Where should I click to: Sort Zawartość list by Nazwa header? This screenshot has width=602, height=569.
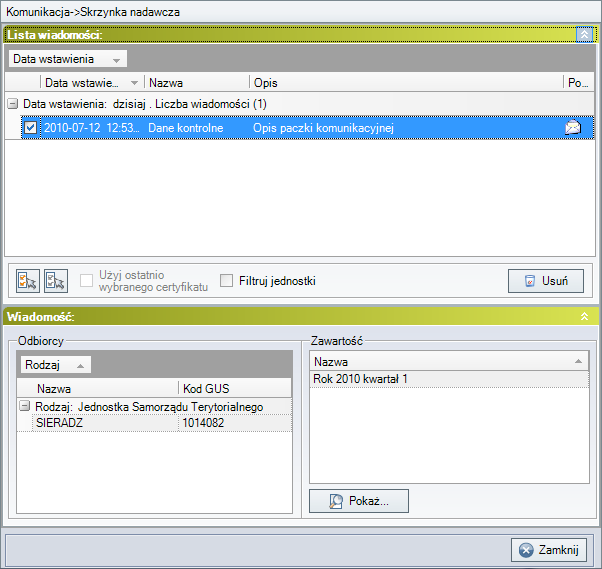tap(449, 361)
